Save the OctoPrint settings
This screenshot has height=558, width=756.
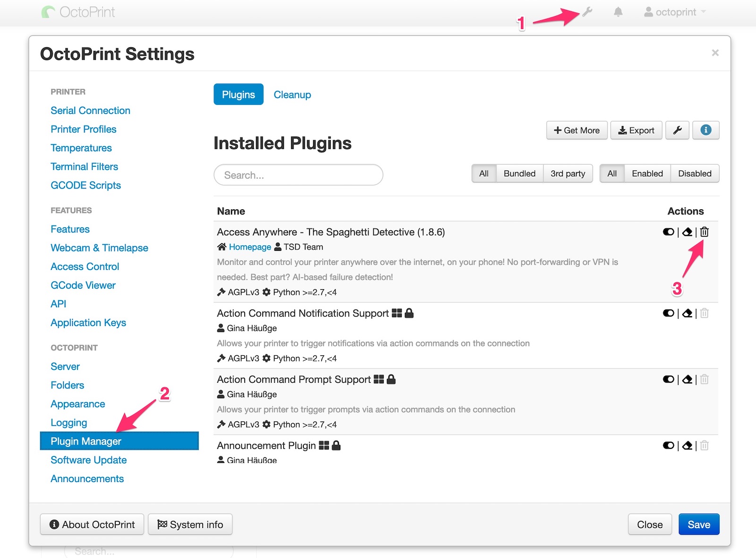coord(698,524)
